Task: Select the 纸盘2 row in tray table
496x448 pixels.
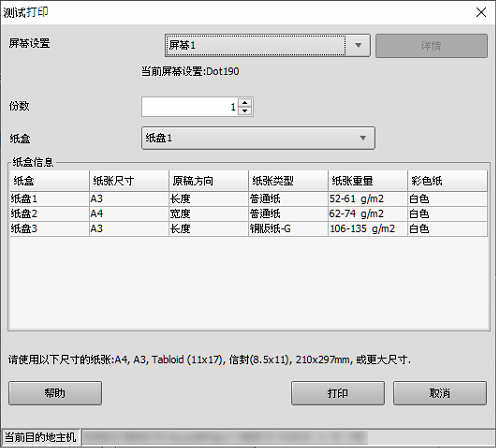Action: (249, 214)
